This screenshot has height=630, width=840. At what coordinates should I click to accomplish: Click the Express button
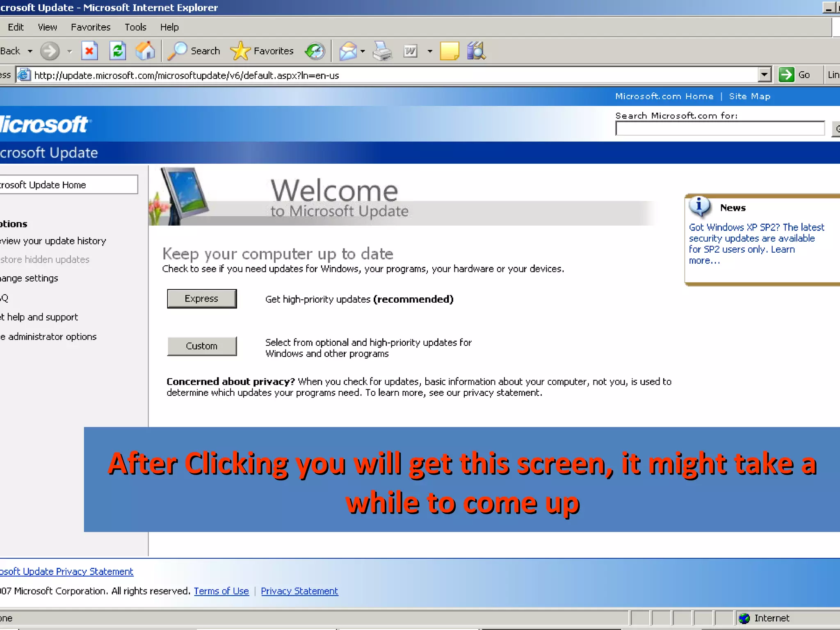[x=202, y=299]
